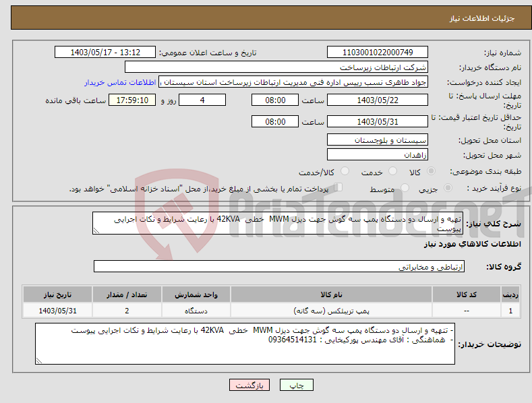Click the چاپ (print) button
This screenshot has width=532, height=403.
296,385
